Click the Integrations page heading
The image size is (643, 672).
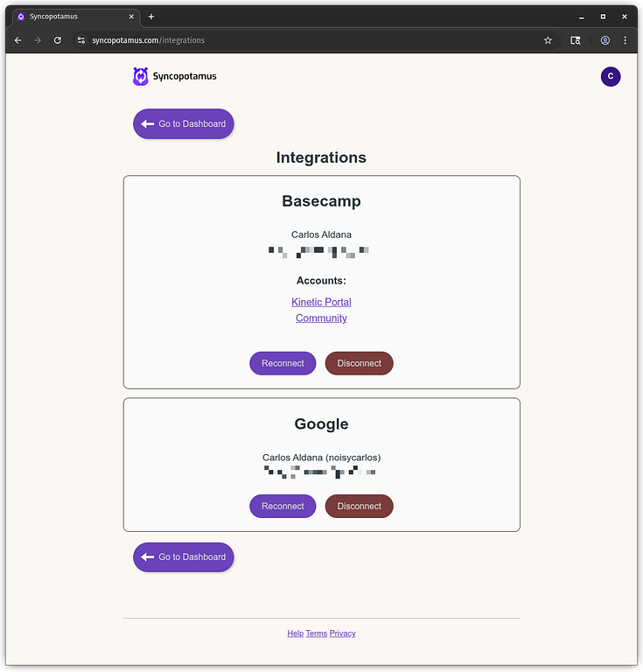click(321, 157)
